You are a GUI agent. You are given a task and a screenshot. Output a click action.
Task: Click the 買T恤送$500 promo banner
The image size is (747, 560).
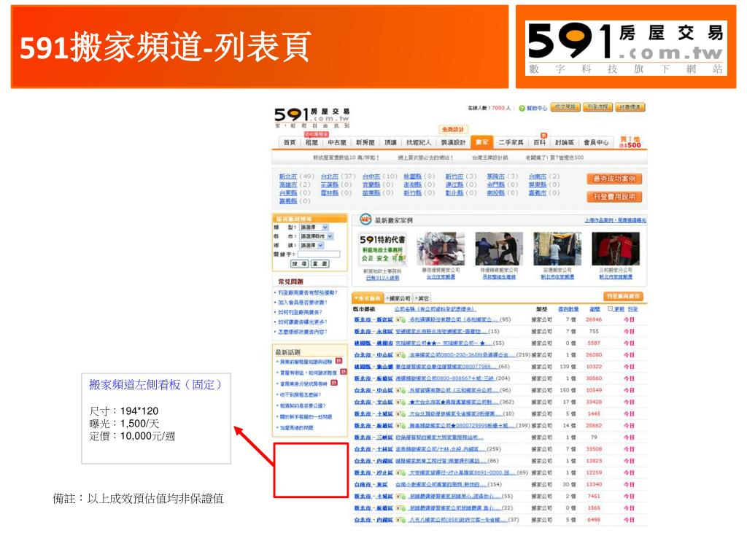pyautogui.click(x=630, y=142)
